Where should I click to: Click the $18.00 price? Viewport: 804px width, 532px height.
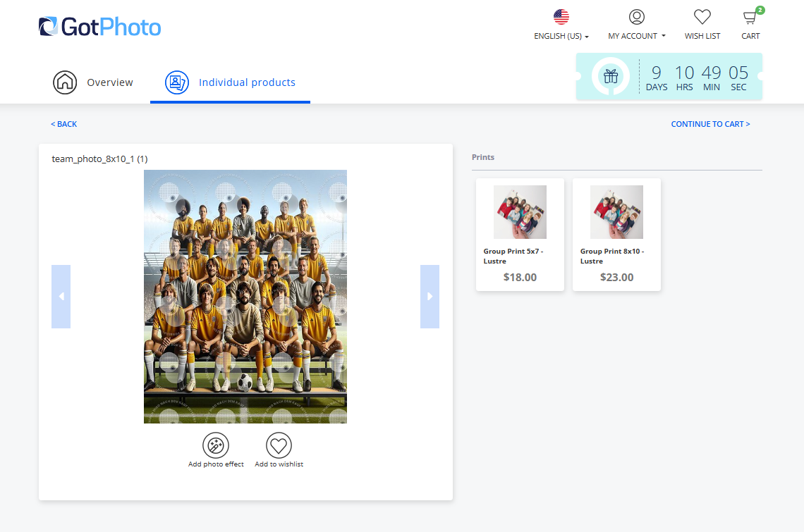[x=520, y=278]
